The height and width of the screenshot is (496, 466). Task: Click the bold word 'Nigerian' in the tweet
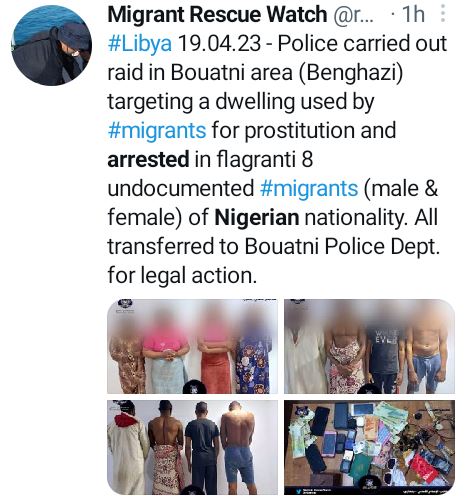(257, 218)
